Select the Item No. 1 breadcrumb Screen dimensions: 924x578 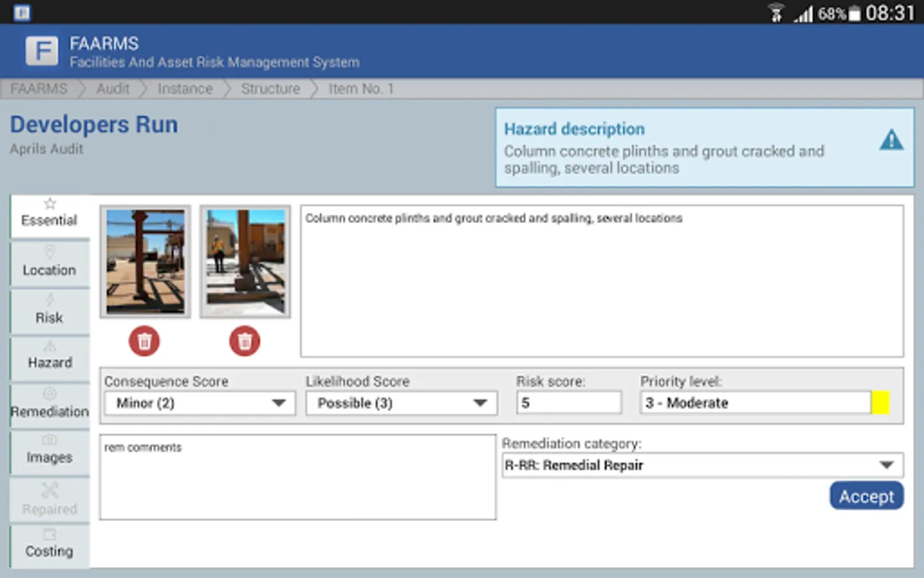(361, 89)
